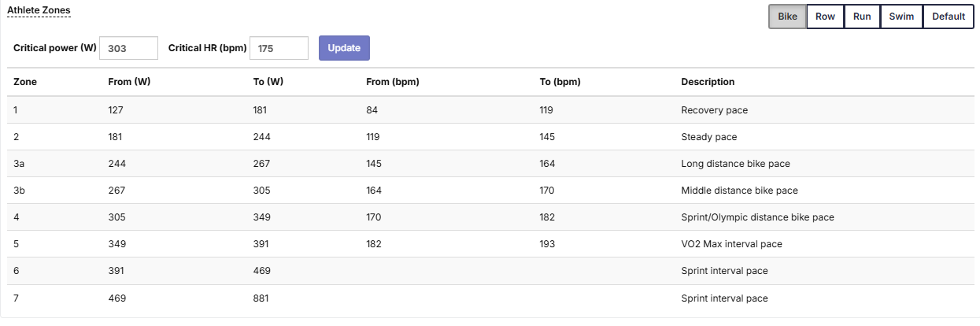Select the zone 3a row label
This screenshot has height=326, width=980.
20,164
